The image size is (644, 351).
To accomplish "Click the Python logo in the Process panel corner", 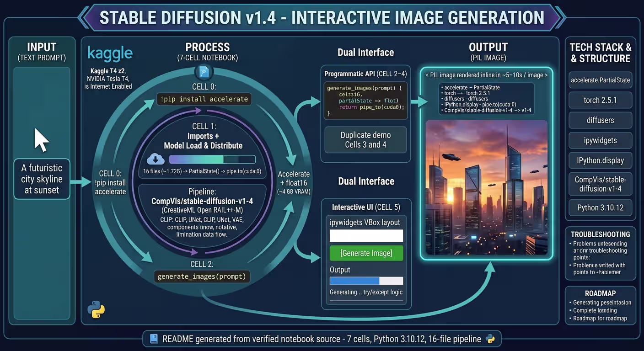I will [x=96, y=309].
